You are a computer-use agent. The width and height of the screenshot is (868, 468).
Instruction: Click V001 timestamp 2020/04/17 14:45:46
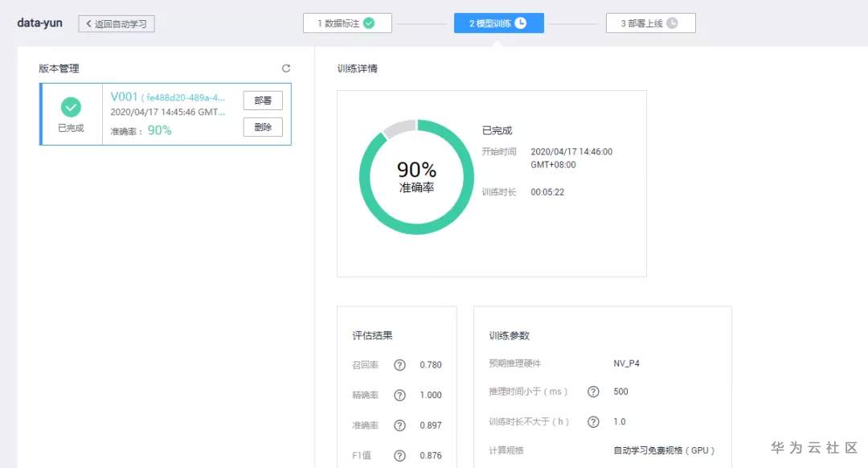(168, 112)
